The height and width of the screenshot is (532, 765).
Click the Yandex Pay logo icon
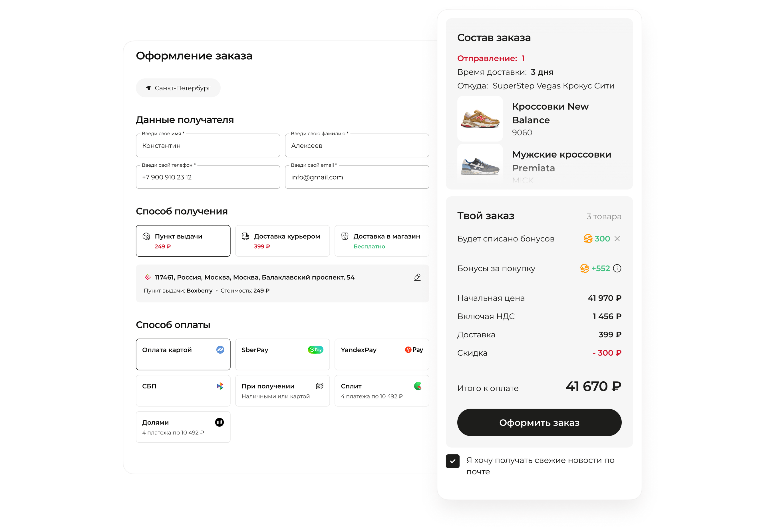click(x=414, y=349)
